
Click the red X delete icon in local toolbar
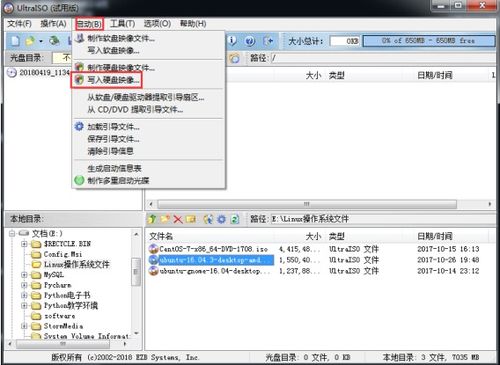tap(178, 219)
